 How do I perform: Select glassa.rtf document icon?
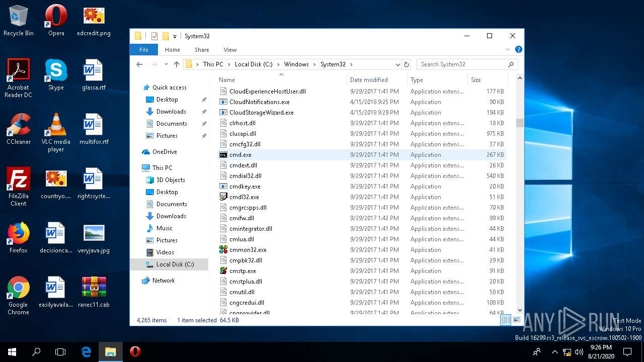pos(94,75)
